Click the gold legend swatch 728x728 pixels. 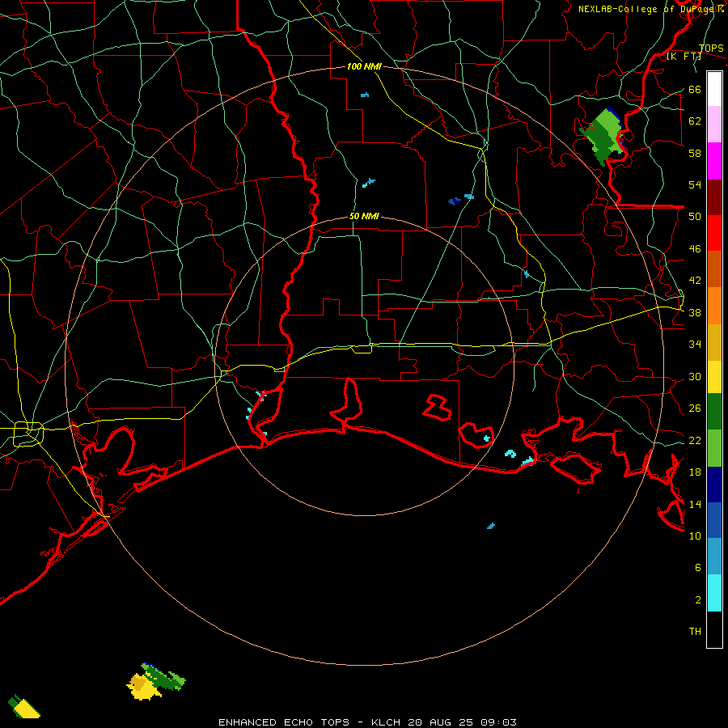(x=714, y=342)
